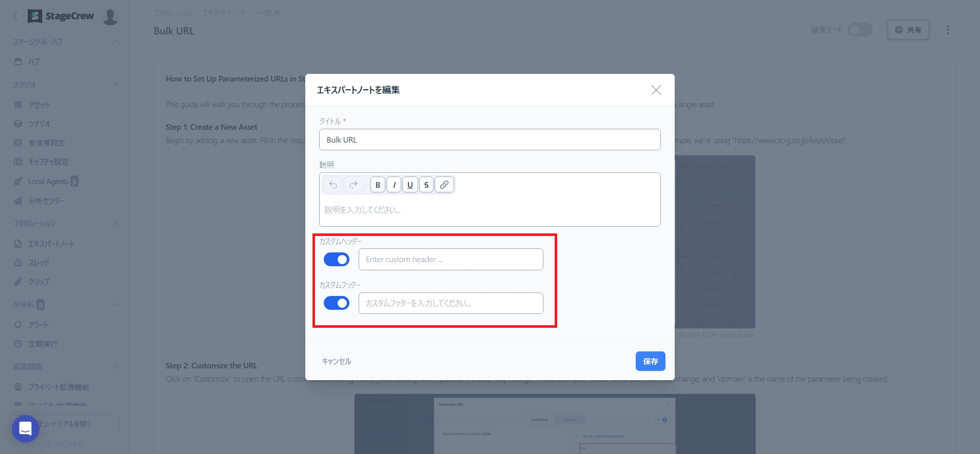This screenshot has height=454, width=980.
Task: Click the Bold formatting icon
Action: (378, 185)
